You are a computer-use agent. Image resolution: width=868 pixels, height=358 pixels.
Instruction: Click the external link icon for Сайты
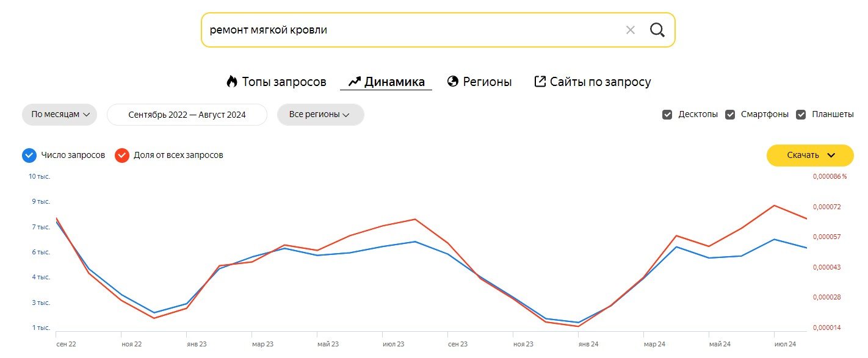[540, 82]
